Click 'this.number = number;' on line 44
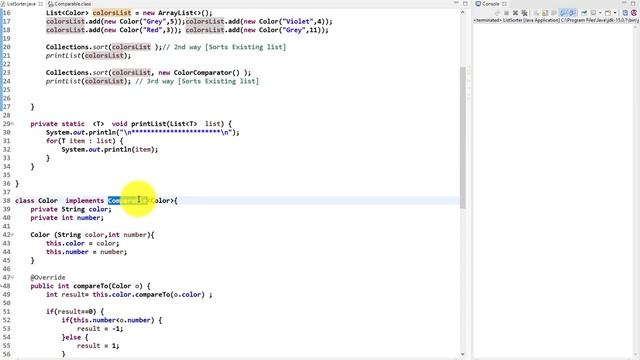The image size is (640, 360). click(86, 252)
